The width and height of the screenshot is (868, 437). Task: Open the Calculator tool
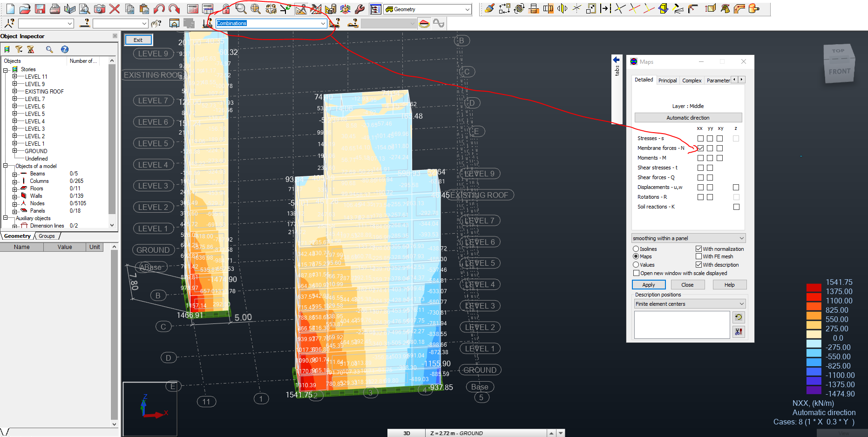tap(192, 8)
